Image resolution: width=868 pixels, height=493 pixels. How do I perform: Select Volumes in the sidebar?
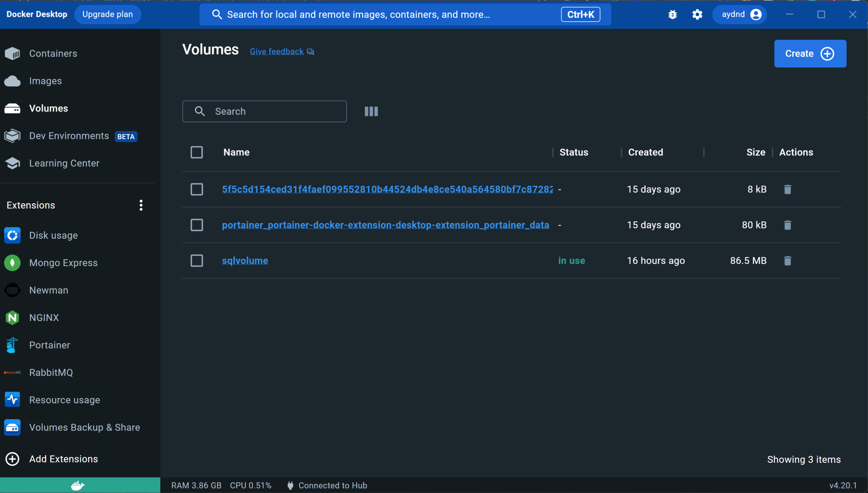tap(48, 108)
